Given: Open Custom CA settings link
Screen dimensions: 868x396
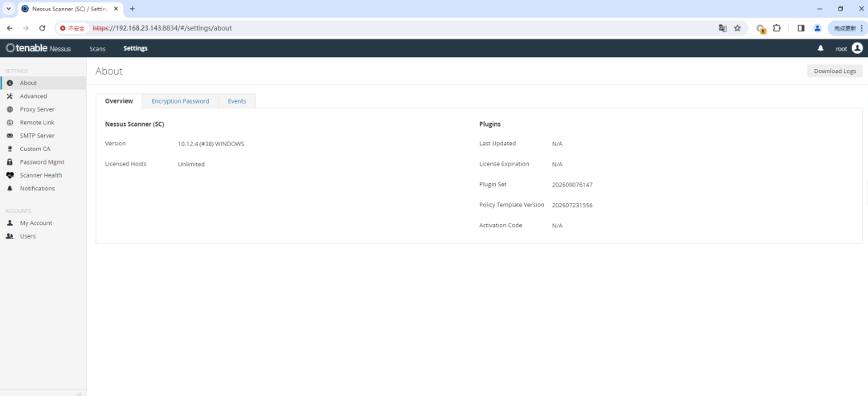Looking at the screenshot, I should coord(35,149).
